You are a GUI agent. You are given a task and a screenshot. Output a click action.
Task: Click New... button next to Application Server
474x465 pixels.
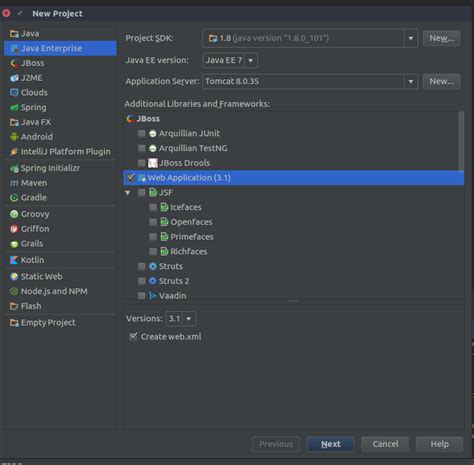click(441, 81)
